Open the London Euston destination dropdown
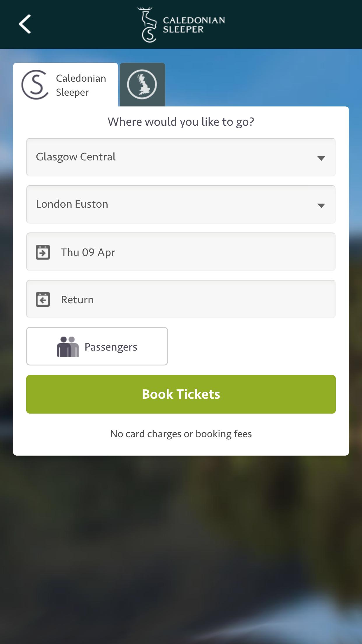The height and width of the screenshot is (644, 362). click(x=181, y=204)
